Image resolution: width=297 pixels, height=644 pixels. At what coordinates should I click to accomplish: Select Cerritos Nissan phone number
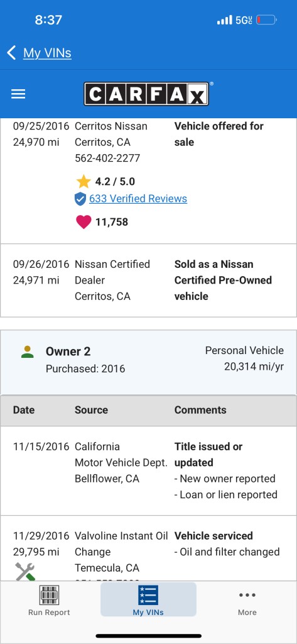(107, 158)
